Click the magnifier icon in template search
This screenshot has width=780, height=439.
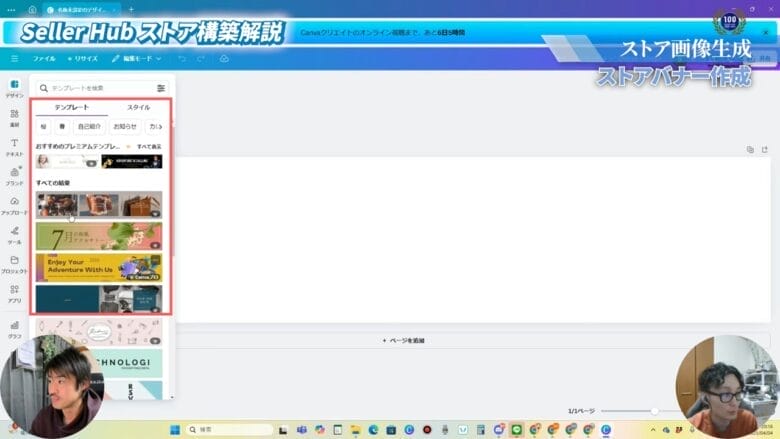click(x=44, y=88)
